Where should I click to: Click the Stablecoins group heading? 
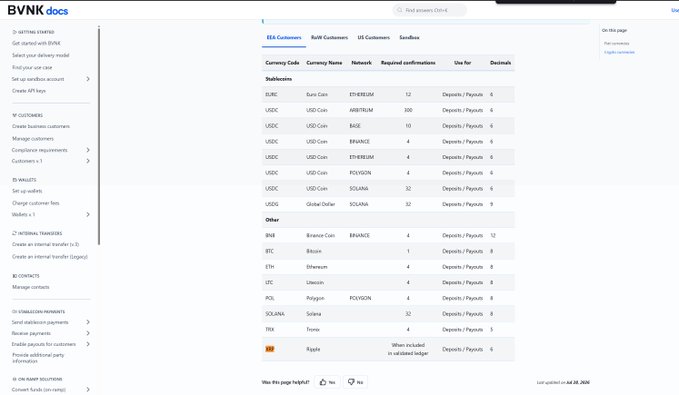[278, 79]
